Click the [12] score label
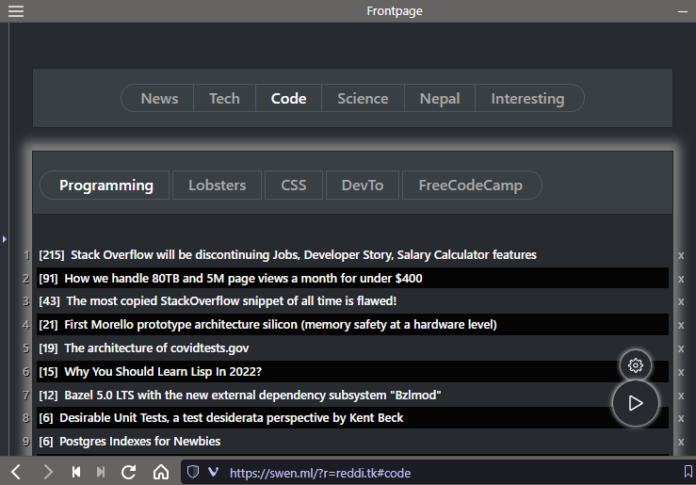The width and height of the screenshot is (696, 485). click(48, 395)
